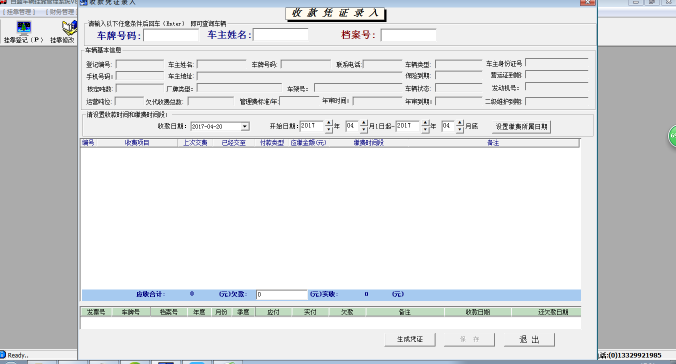Screen dimensions: 676x364
Task: Click the 实付 column header in lower table
Action: coord(310,312)
